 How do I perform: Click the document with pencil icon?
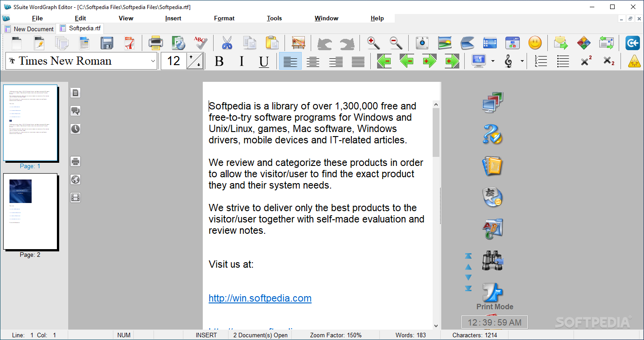pos(39,43)
